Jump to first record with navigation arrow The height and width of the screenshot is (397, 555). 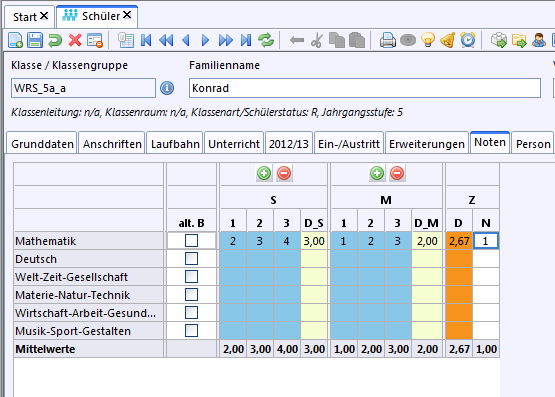coord(146,40)
